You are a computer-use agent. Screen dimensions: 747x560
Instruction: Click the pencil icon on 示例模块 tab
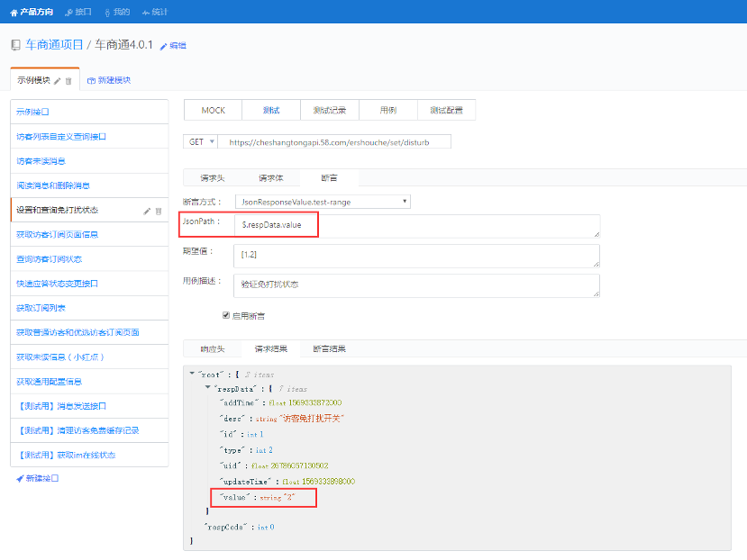tap(57, 81)
